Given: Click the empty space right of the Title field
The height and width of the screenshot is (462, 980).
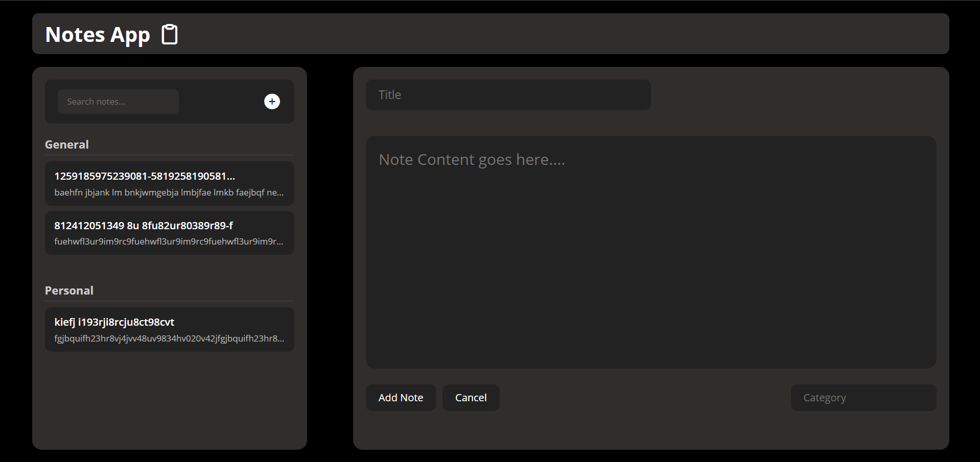Looking at the screenshot, I should [x=792, y=95].
